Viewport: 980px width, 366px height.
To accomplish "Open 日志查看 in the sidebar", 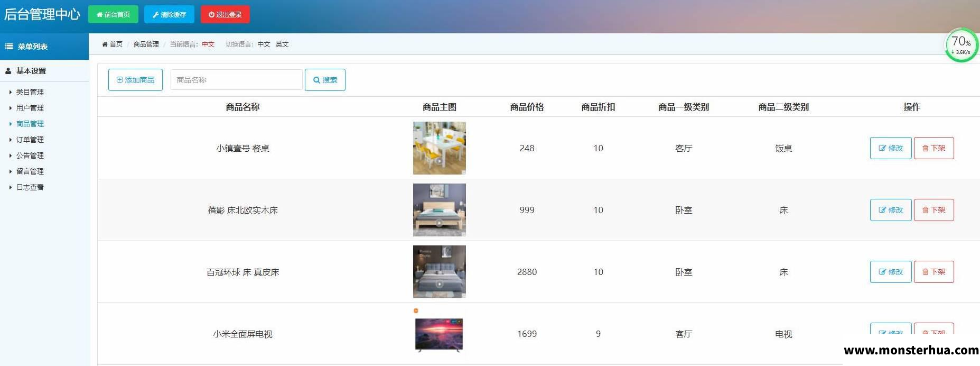I will click(30, 187).
